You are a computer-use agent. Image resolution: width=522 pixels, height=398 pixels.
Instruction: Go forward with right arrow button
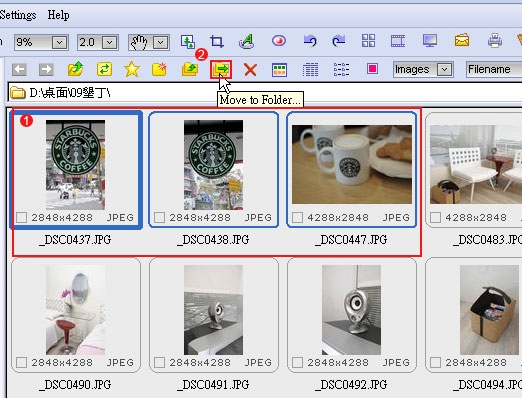(x=46, y=70)
